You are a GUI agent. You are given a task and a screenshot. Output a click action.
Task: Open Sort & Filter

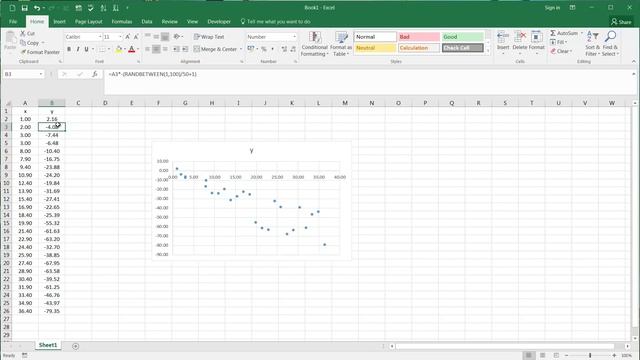pyautogui.click(x=592, y=44)
